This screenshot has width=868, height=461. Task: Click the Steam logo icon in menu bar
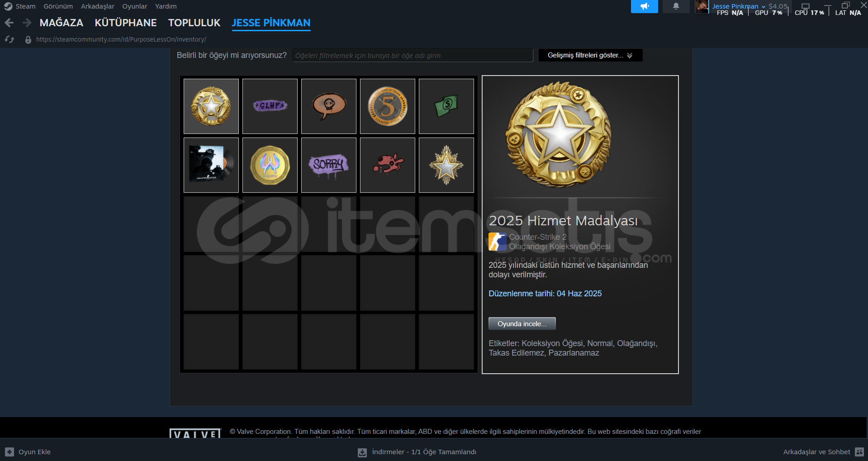pyautogui.click(x=8, y=6)
